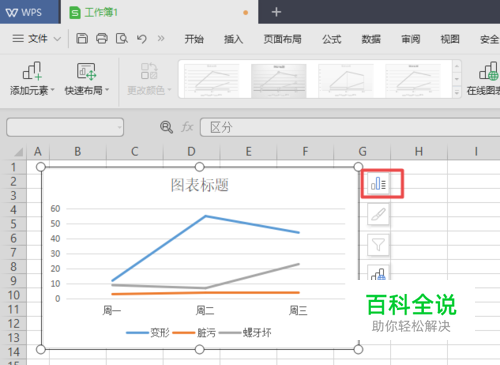Click the chart type button below funnel

click(x=378, y=273)
